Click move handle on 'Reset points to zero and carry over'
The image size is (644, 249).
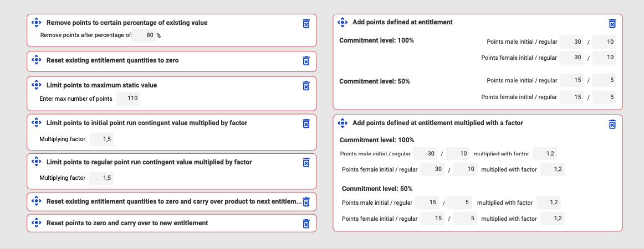point(37,223)
